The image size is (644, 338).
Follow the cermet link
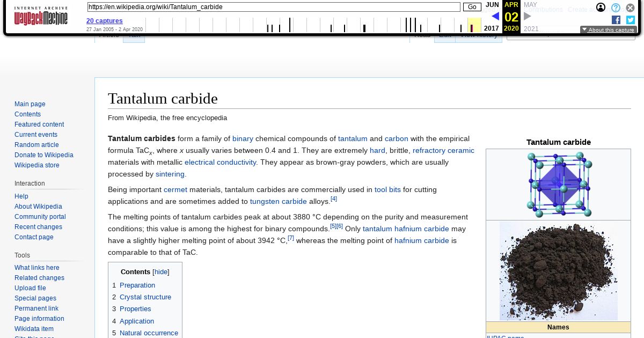click(x=175, y=189)
